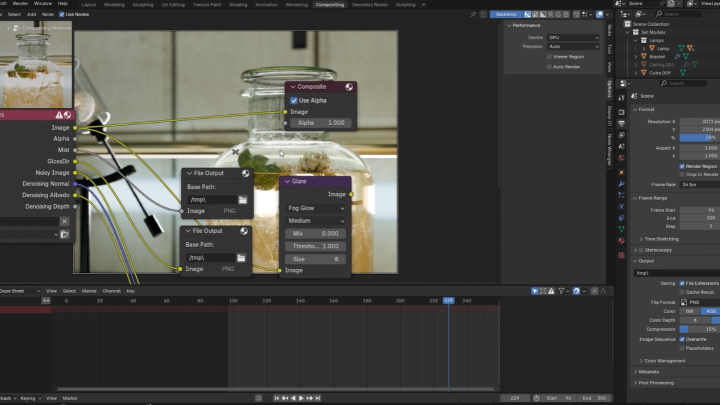Adjust the resolution percentage 50% slider
The height and width of the screenshot is (405, 720).
(x=700, y=137)
